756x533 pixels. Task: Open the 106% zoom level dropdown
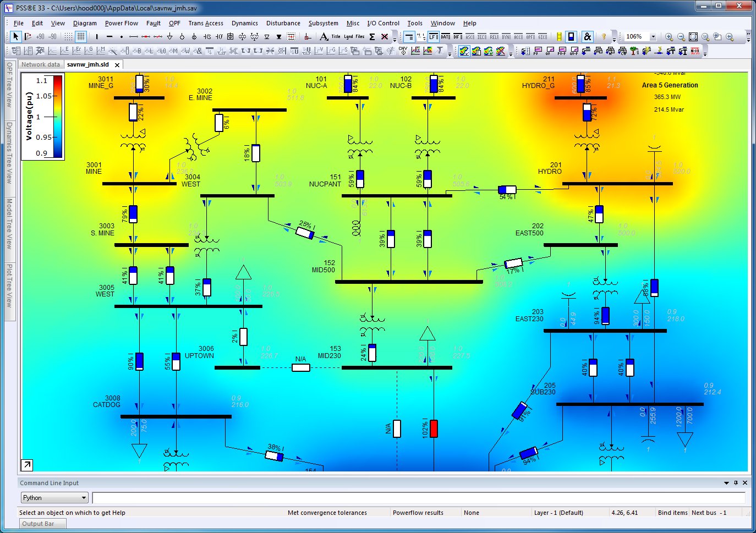coord(653,37)
